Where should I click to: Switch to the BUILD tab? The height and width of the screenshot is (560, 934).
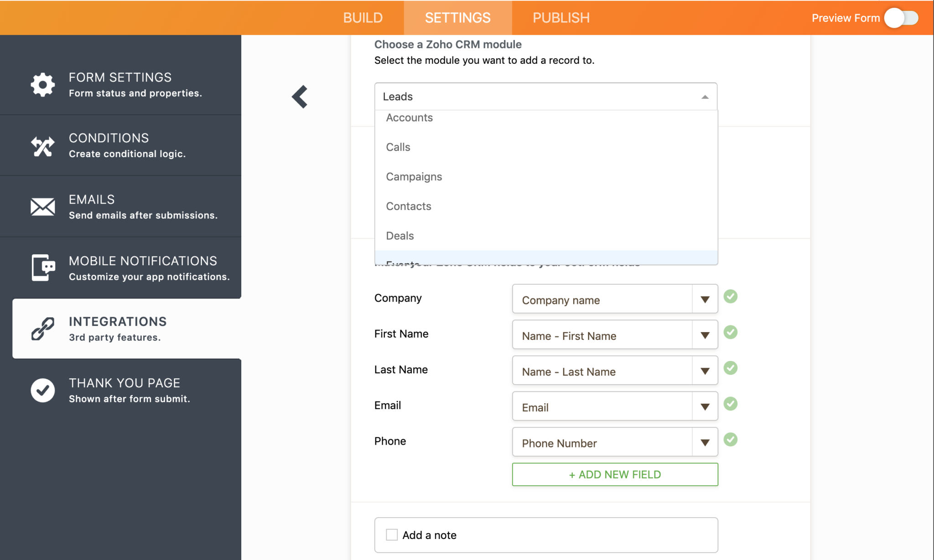[363, 17]
